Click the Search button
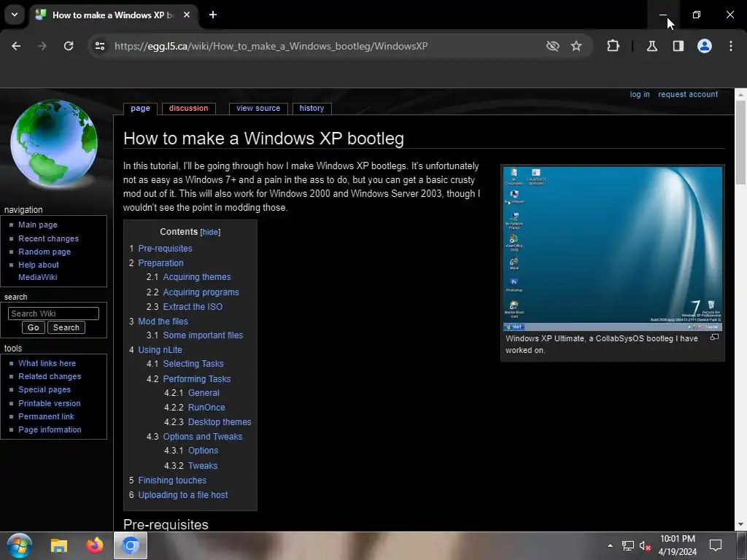The image size is (747, 560). click(66, 327)
